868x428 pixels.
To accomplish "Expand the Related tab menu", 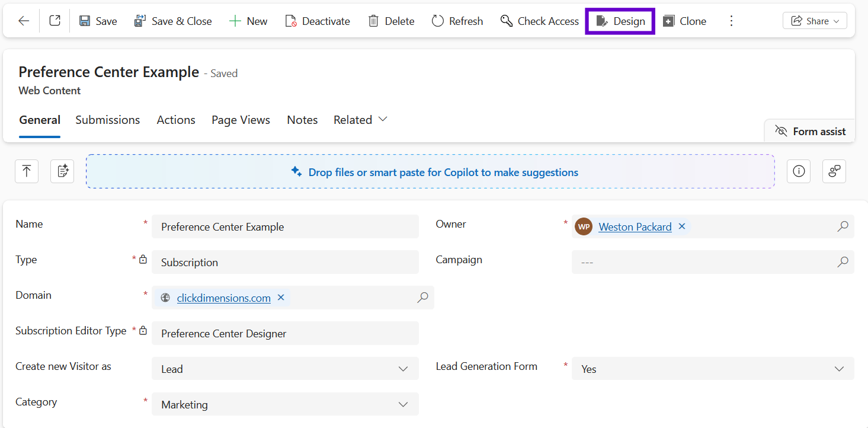I will coord(360,120).
